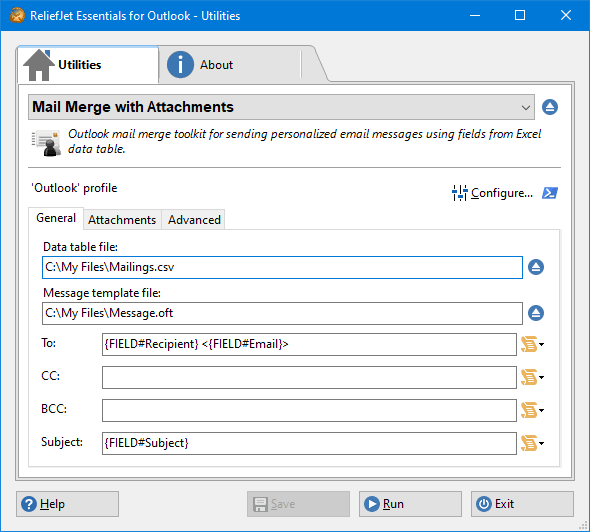Select the General sub-tab

[56, 218]
